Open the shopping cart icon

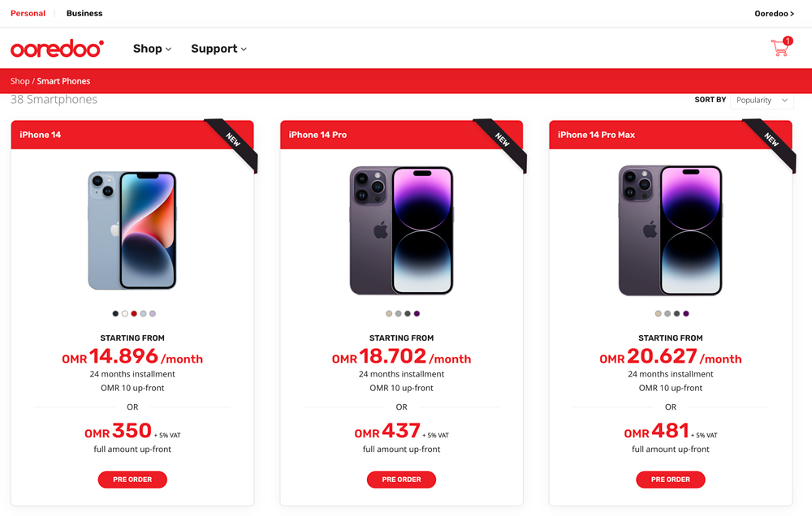pos(780,47)
